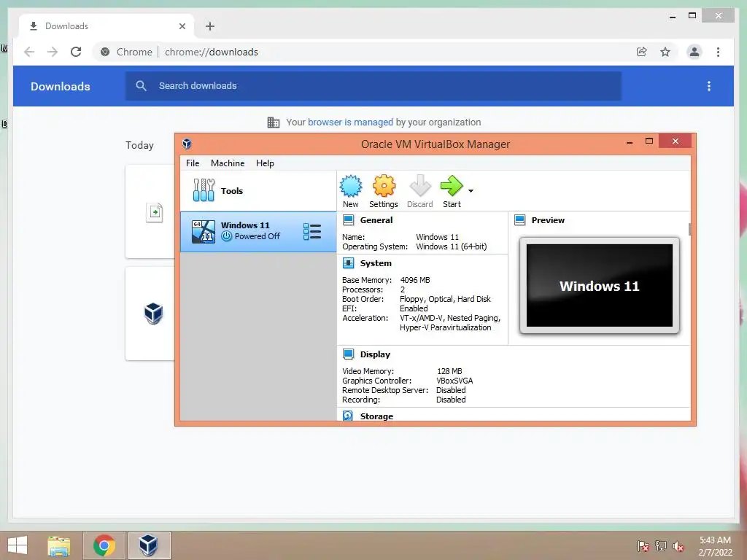Click the '4096 MB' base memory value
747x560 pixels.
415,280
